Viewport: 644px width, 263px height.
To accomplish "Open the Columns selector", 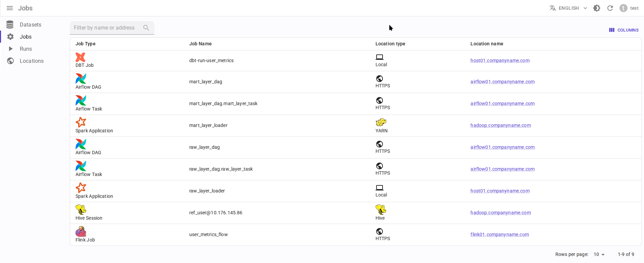I will [x=624, y=30].
